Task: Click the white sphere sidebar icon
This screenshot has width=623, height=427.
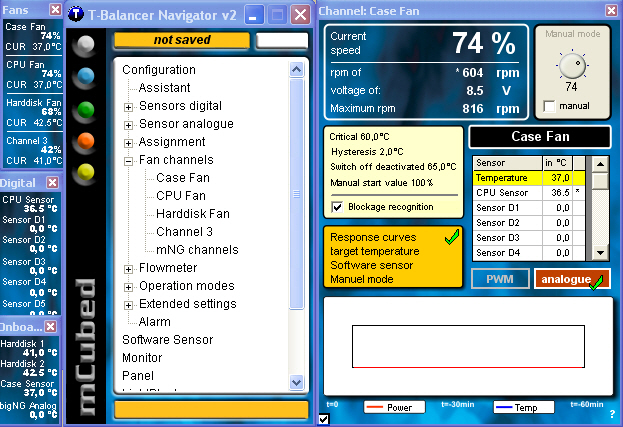Action: [x=85, y=44]
